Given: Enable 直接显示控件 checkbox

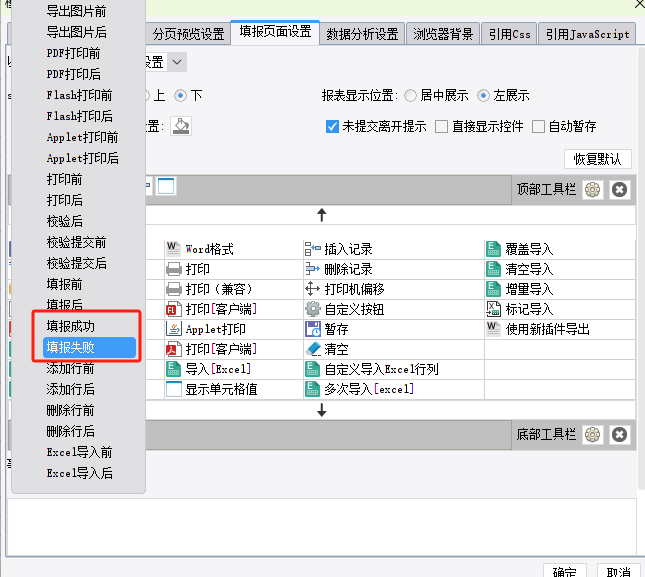Looking at the screenshot, I should 441,126.
